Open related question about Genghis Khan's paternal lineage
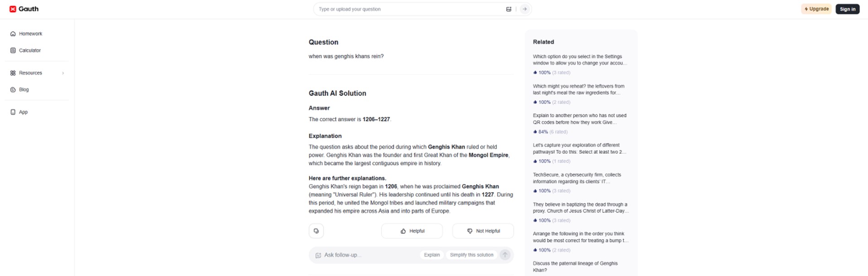The width and height of the screenshot is (868, 276). point(575,266)
